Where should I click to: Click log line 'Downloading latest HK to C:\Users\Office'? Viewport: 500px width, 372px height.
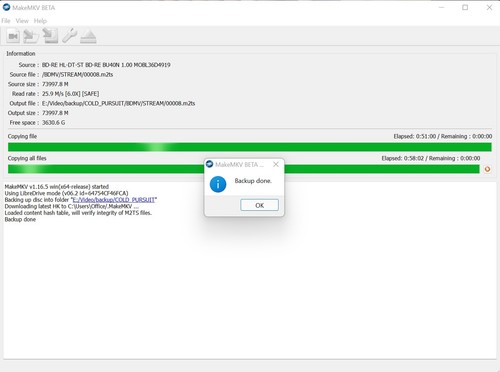[72, 206]
